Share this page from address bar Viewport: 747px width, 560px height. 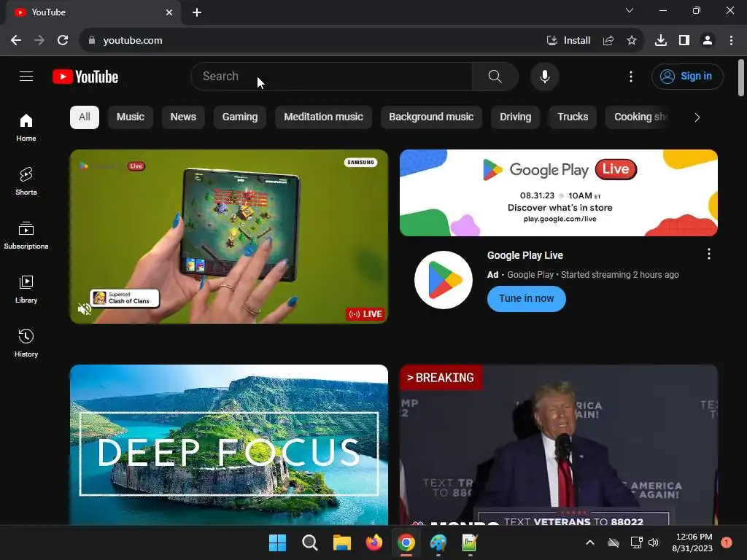coord(608,41)
